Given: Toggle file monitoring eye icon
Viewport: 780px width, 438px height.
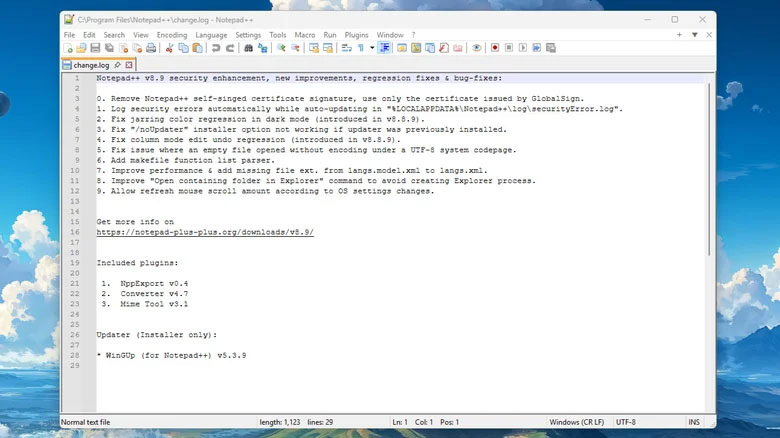Looking at the screenshot, I should (477, 48).
